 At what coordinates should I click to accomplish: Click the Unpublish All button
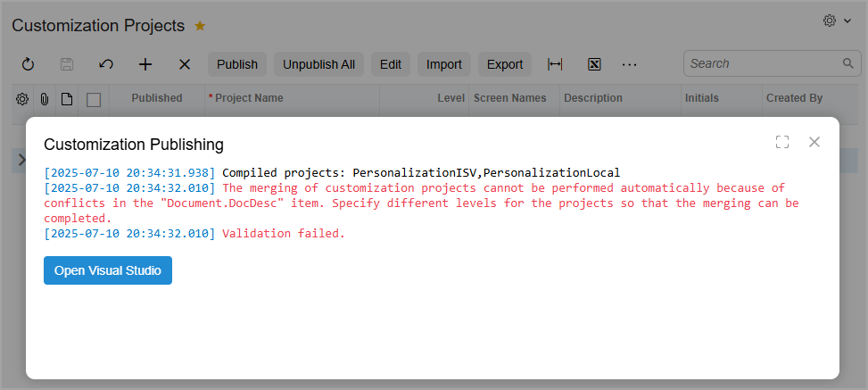318,64
